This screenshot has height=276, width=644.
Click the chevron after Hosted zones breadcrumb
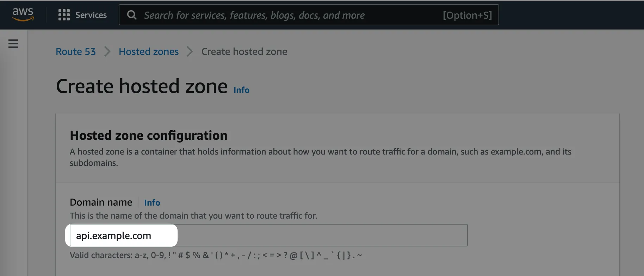190,52
